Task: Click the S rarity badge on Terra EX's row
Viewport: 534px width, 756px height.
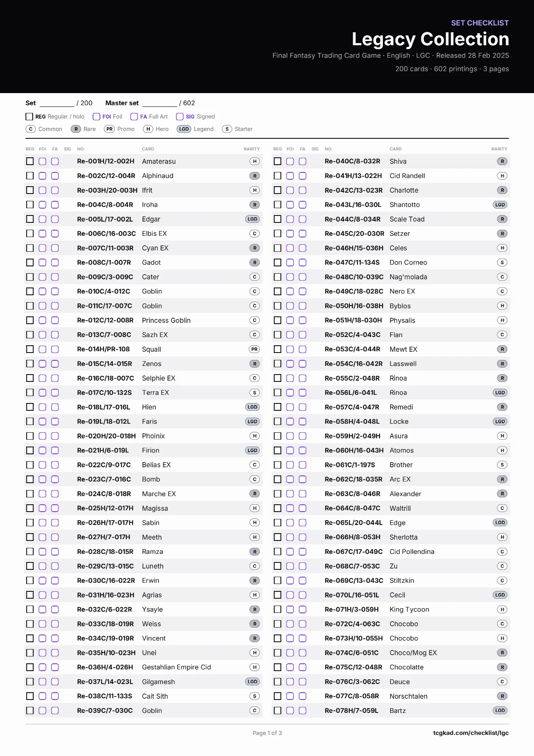Action: pyautogui.click(x=255, y=393)
